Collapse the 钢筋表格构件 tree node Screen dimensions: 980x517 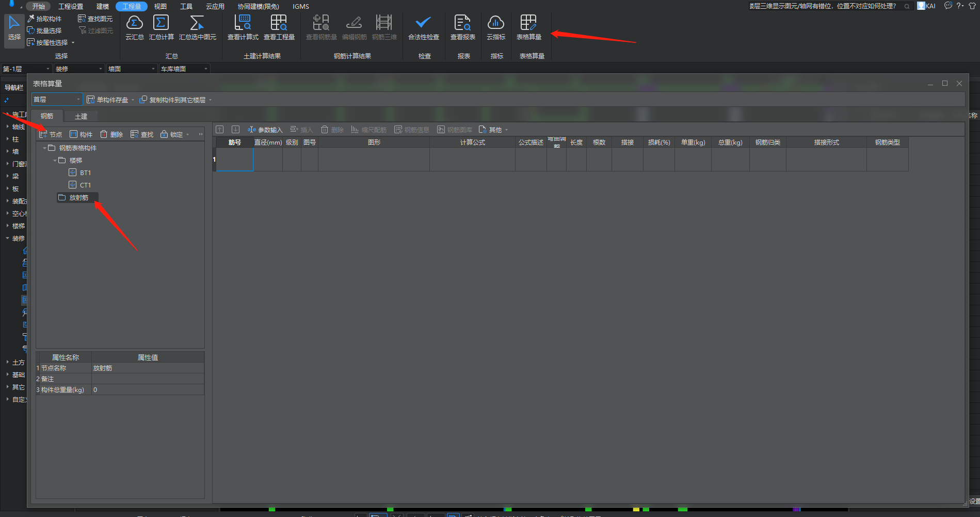pyautogui.click(x=45, y=148)
